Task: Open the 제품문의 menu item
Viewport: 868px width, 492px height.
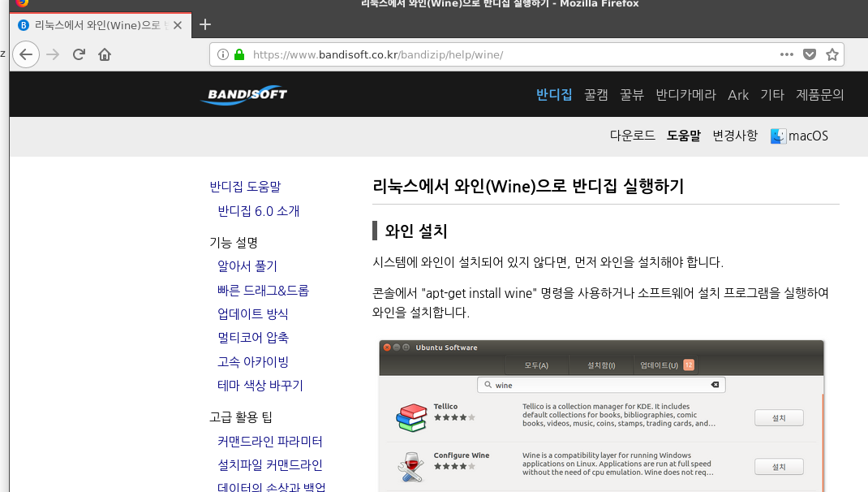Action: tap(820, 95)
